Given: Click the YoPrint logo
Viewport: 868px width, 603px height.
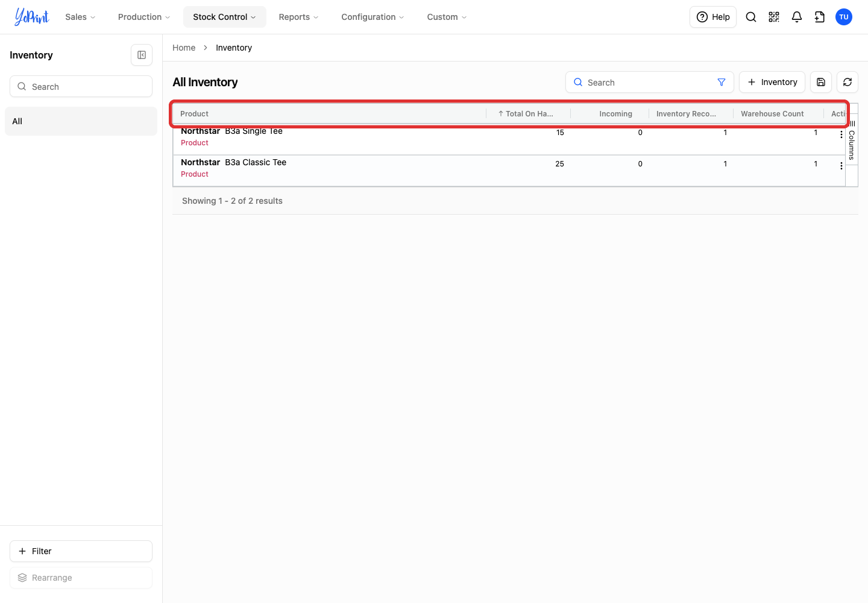Looking at the screenshot, I should click(x=32, y=17).
